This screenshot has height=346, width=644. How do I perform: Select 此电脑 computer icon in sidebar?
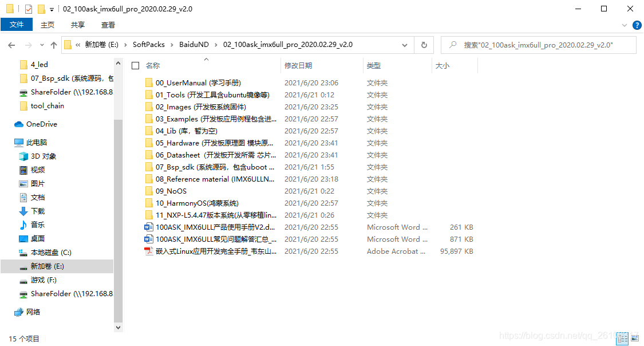[x=18, y=143]
